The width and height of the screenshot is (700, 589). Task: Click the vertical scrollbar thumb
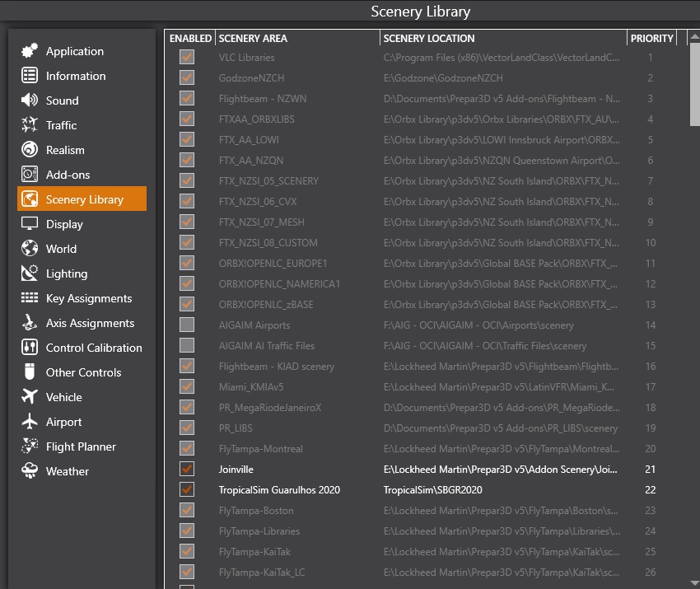(694, 84)
